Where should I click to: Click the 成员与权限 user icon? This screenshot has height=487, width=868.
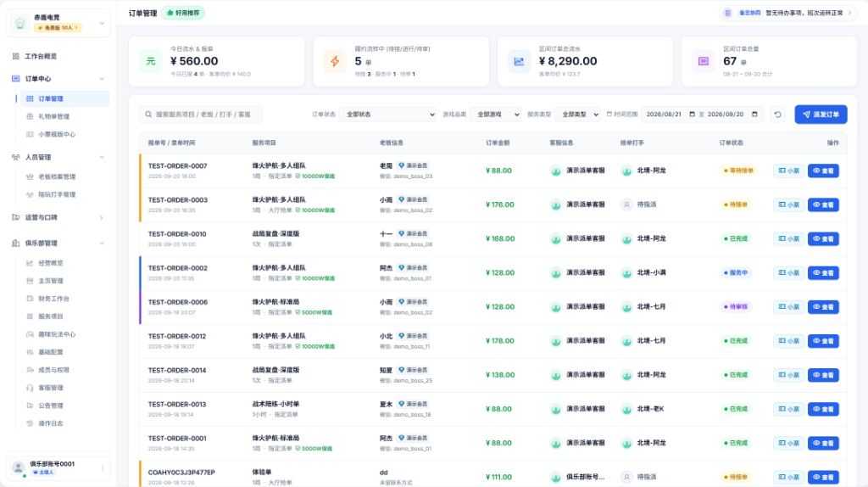pos(30,370)
